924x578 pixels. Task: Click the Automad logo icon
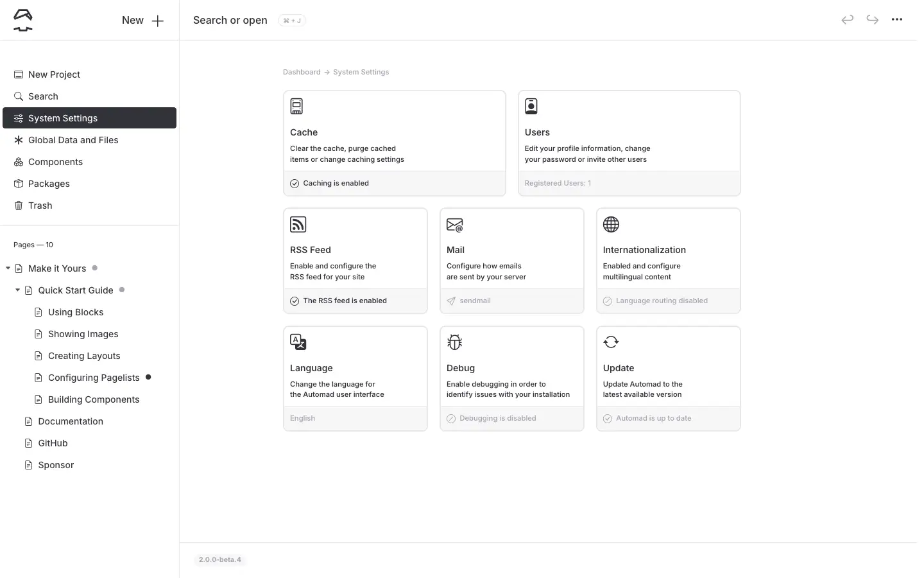click(x=23, y=20)
